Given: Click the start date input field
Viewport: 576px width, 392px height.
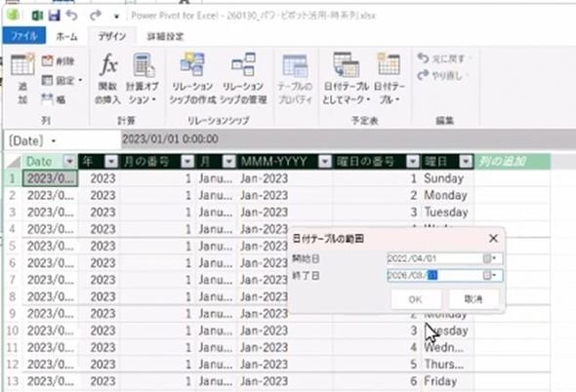Looking at the screenshot, I should coord(434,258).
